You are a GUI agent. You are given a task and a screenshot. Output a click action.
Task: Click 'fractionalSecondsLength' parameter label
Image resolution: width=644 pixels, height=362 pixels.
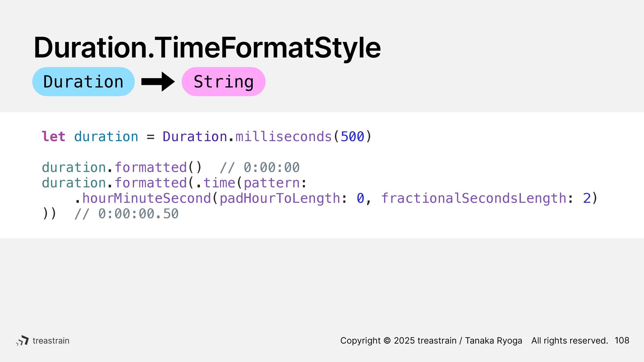tap(474, 198)
